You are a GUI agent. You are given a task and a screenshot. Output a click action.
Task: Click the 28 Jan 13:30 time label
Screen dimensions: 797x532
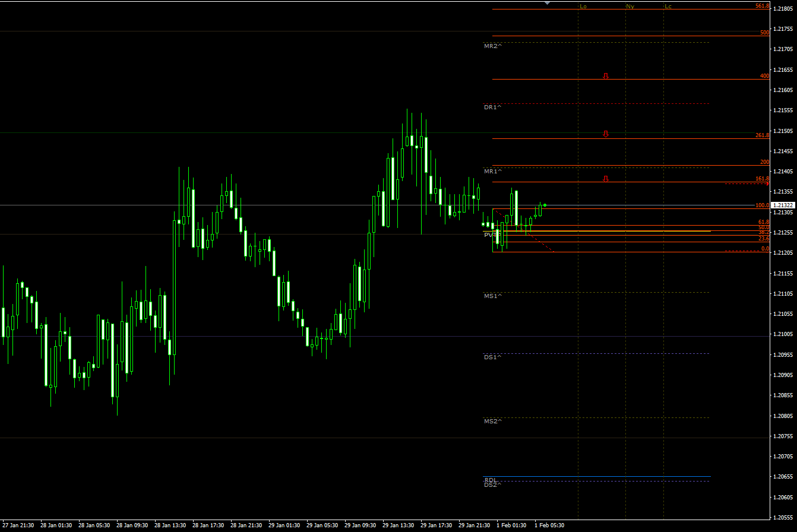click(170, 525)
